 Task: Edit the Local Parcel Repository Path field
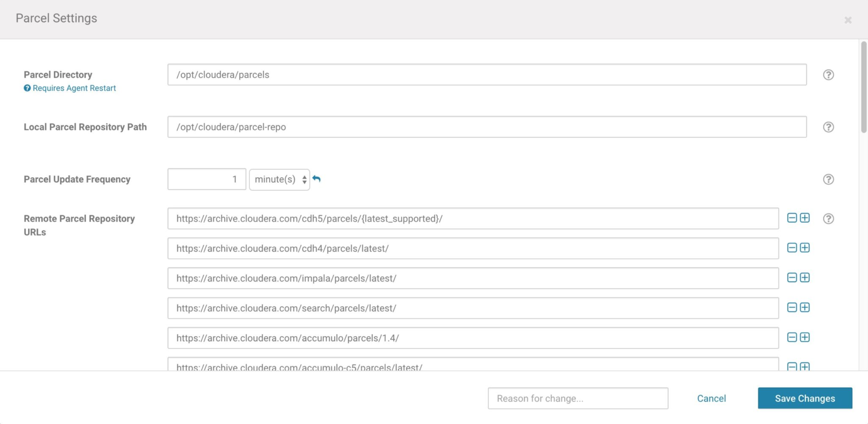click(x=487, y=127)
